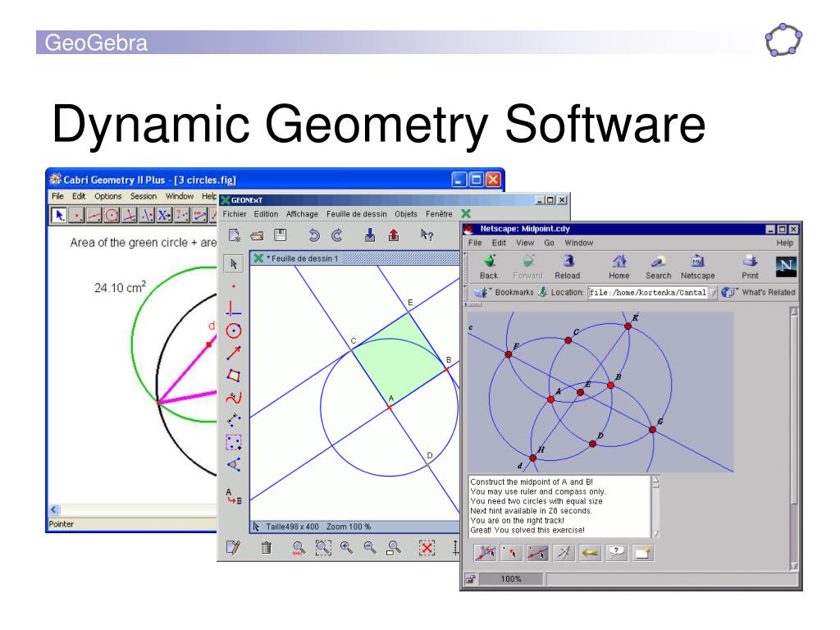Select the distance measure tool in GEONExT sidebar

(x=234, y=419)
